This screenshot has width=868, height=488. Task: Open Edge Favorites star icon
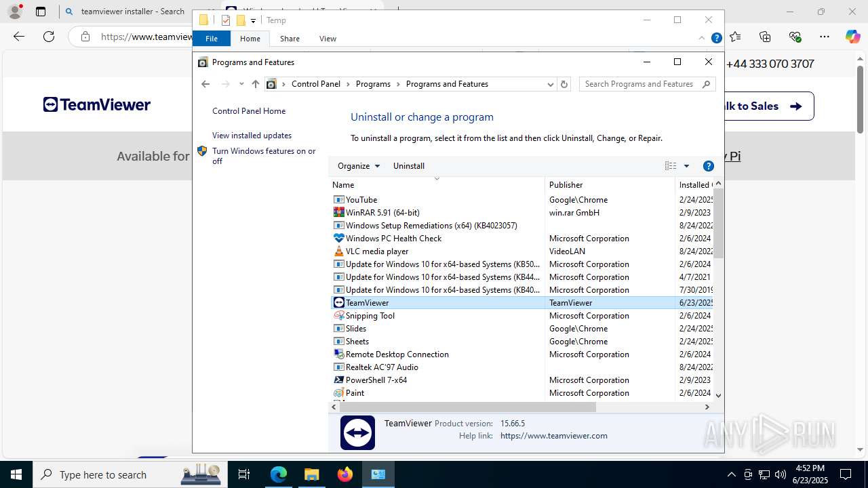point(736,37)
